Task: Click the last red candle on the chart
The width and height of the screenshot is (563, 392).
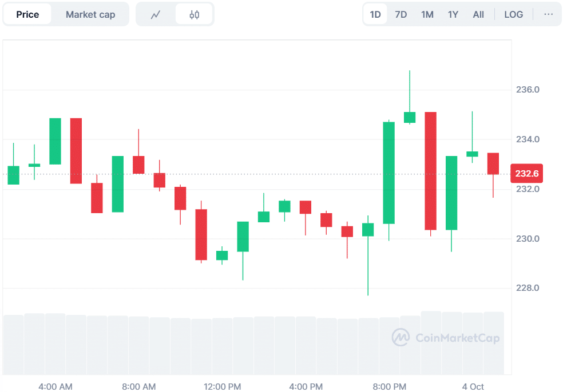Action: pyautogui.click(x=493, y=163)
